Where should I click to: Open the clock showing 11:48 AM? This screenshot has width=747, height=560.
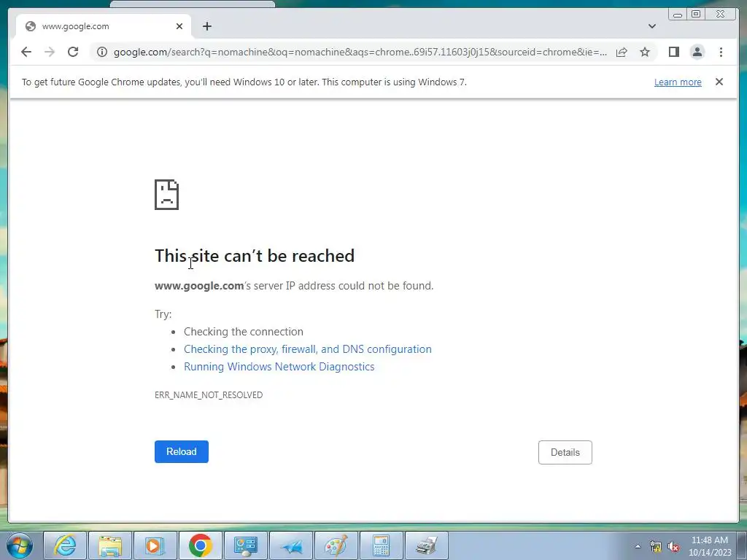point(710,546)
